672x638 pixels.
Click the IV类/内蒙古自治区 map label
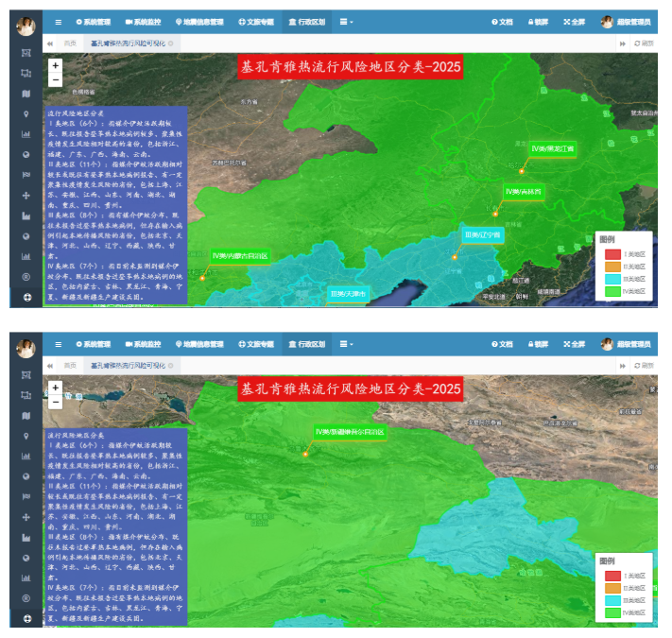click(240, 256)
